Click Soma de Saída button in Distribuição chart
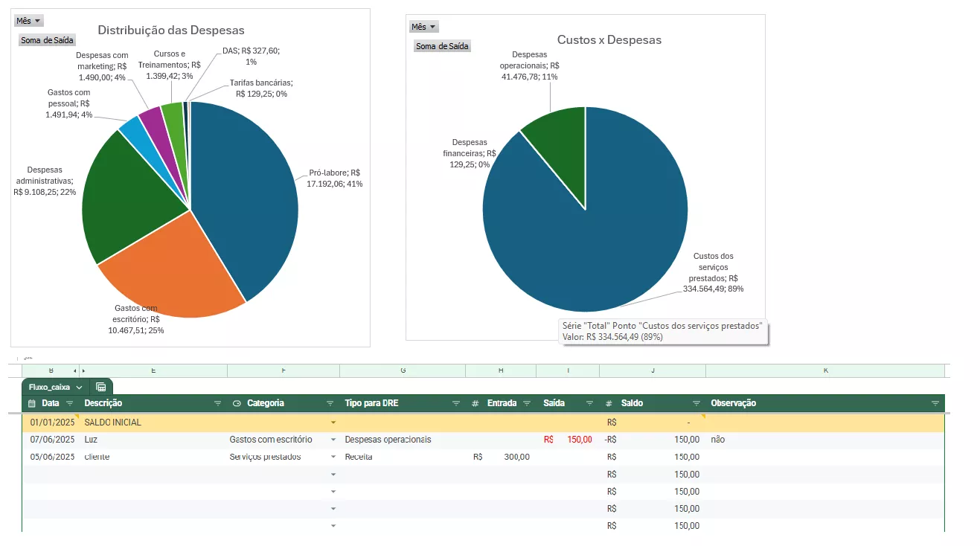The height and width of the screenshot is (546, 980). click(48, 40)
